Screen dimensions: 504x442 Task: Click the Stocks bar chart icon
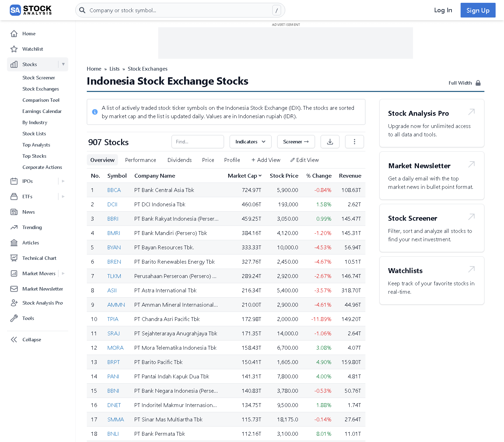coord(14,64)
